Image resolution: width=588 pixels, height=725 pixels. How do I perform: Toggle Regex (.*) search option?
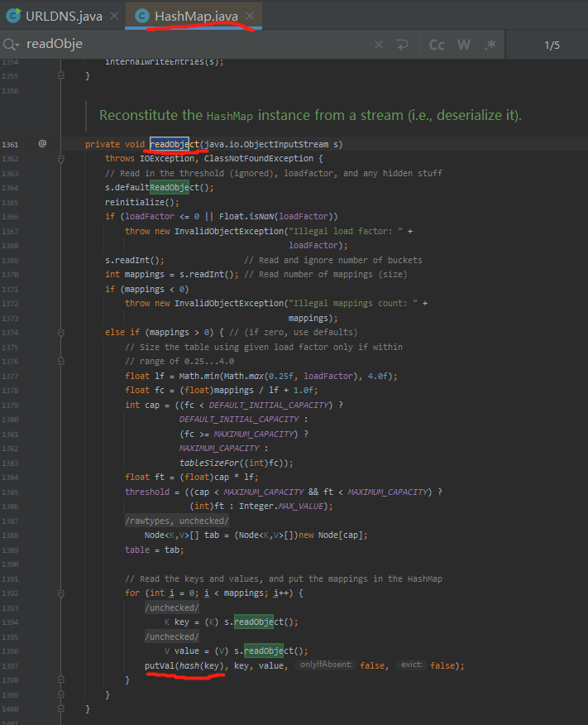click(490, 45)
